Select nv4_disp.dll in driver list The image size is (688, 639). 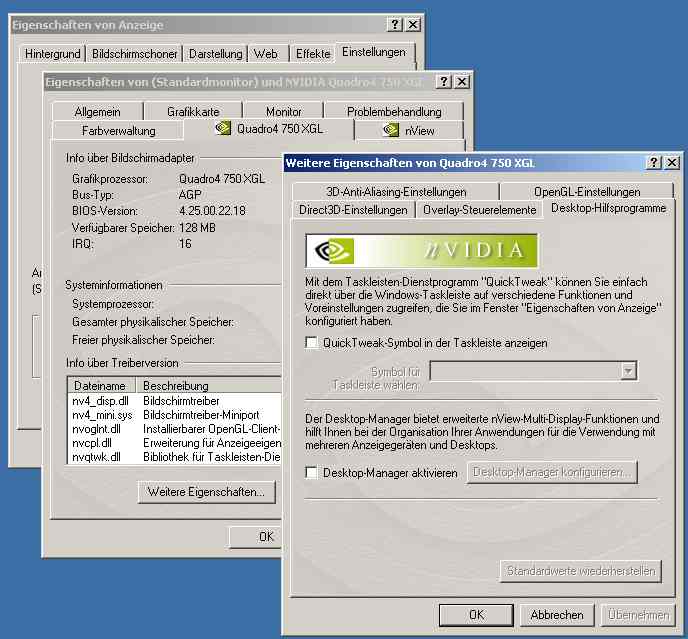pyautogui.click(x=100, y=401)
